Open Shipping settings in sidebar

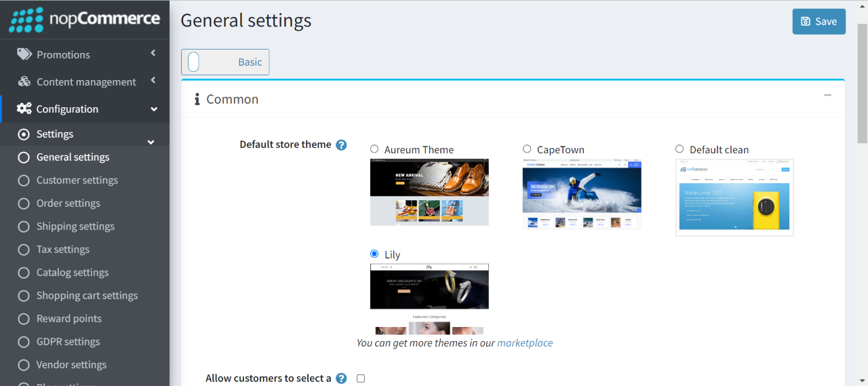pos(75,227)
